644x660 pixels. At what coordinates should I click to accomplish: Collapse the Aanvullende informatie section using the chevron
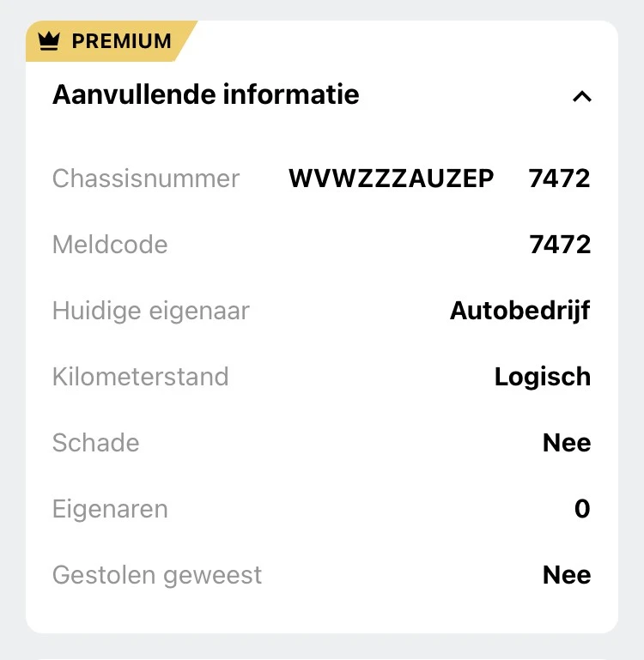tap(581, 96)
